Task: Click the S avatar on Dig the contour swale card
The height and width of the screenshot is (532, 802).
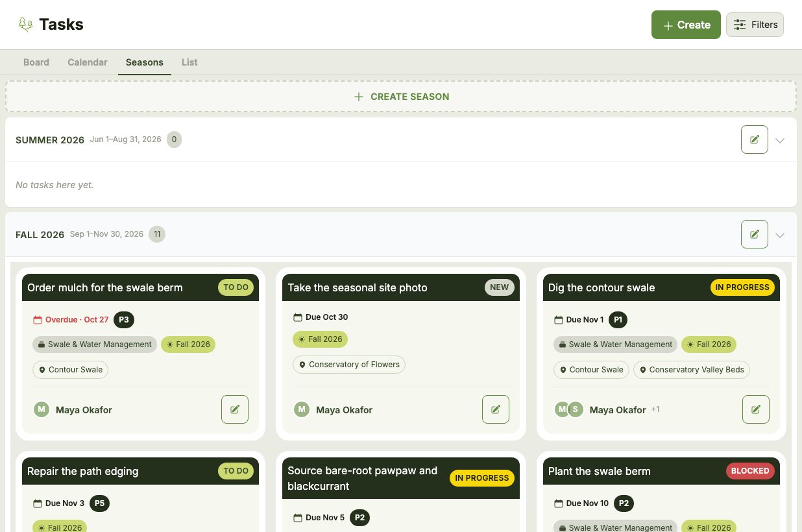Action: point(576,409)
